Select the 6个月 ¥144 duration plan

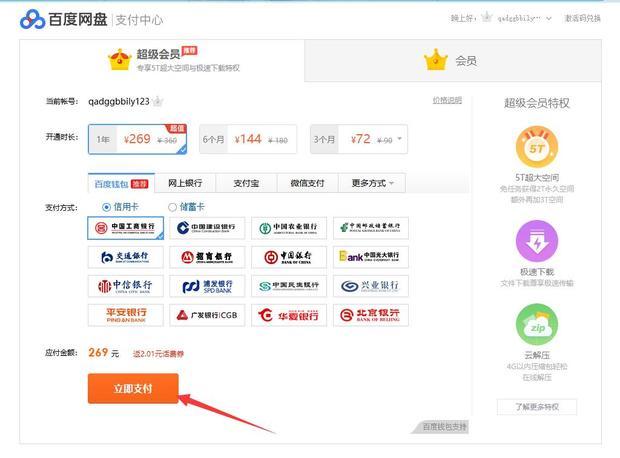[x=248, y=139]
